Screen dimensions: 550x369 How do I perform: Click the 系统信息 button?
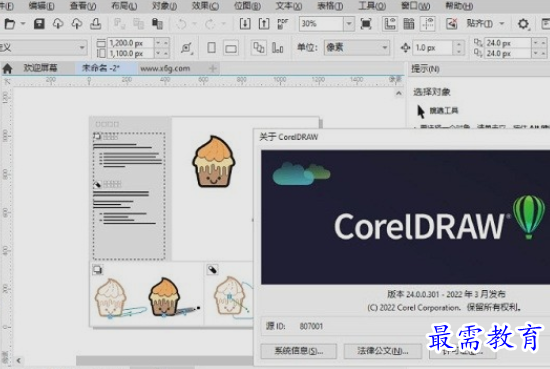pos(299,351)
